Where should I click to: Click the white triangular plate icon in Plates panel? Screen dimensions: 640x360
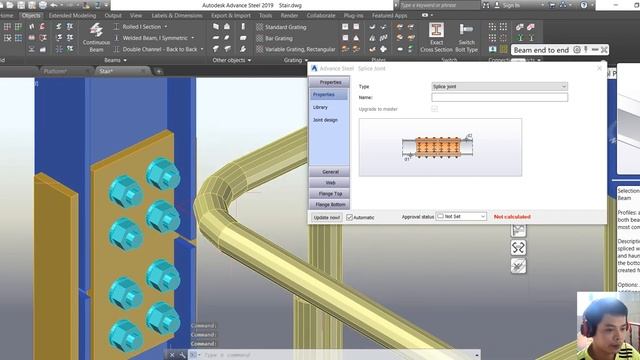coord(356,38)
